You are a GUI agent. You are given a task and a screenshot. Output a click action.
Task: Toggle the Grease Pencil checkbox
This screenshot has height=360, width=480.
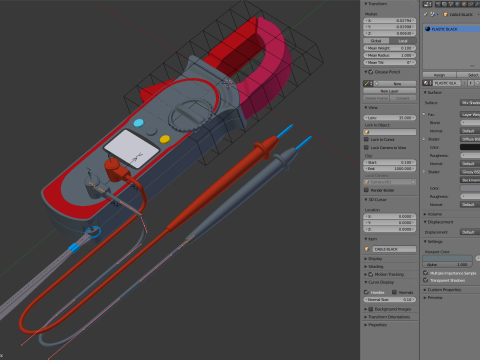coord(371,72)
